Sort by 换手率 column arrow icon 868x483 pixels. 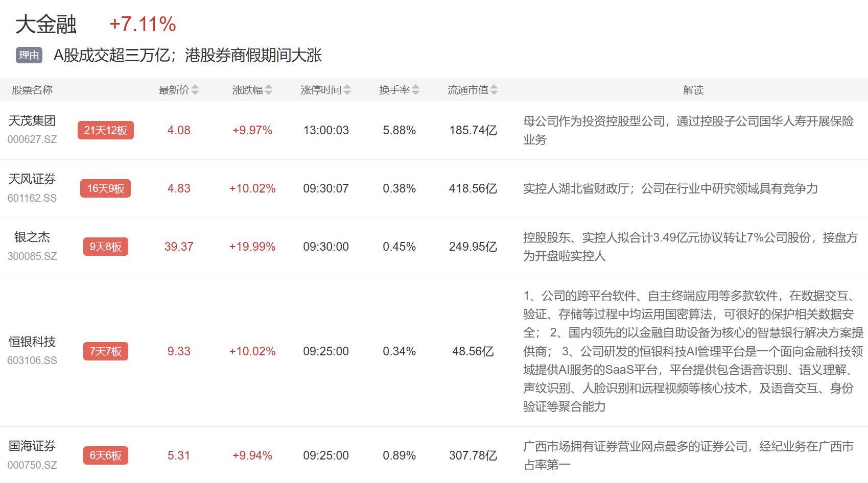[x=416, y=90]
